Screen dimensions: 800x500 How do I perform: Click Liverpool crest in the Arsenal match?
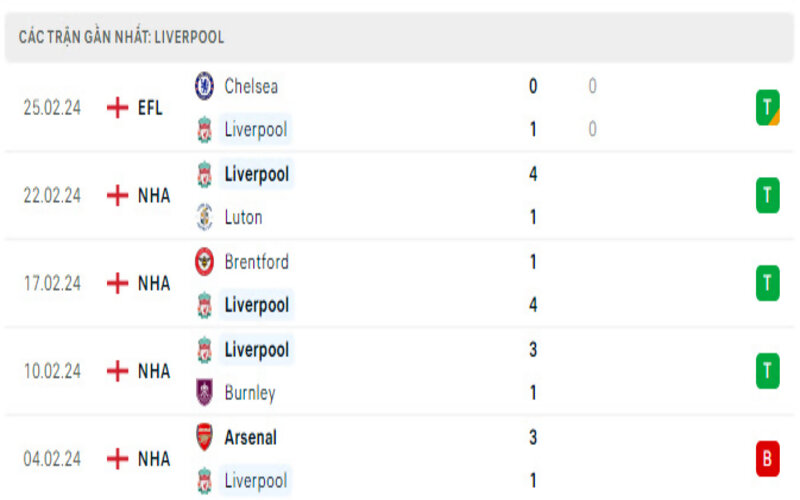point(204,481)
